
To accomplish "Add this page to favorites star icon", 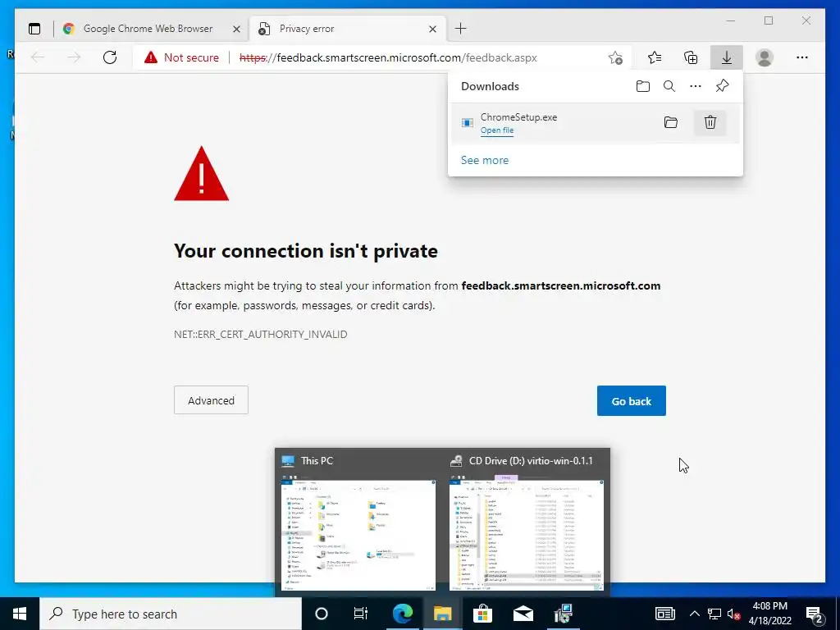I will [615, 57].
